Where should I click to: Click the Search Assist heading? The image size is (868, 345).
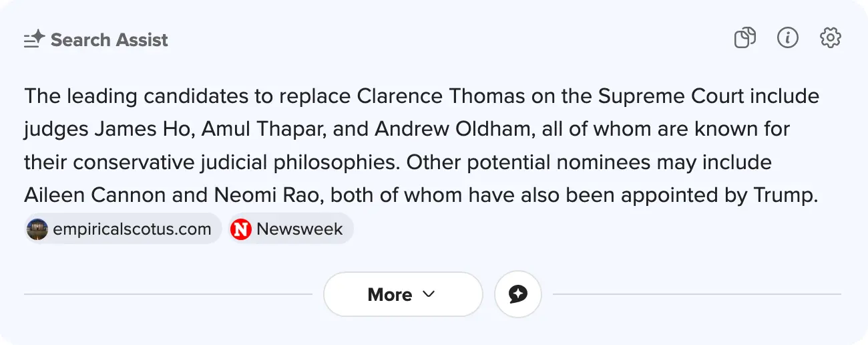click(x=110, y=40)
